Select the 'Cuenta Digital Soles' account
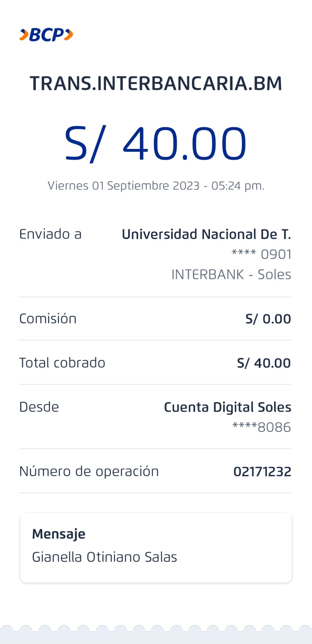Image resolution: width=312 pixels, height=644 pixels. (227, 407)
